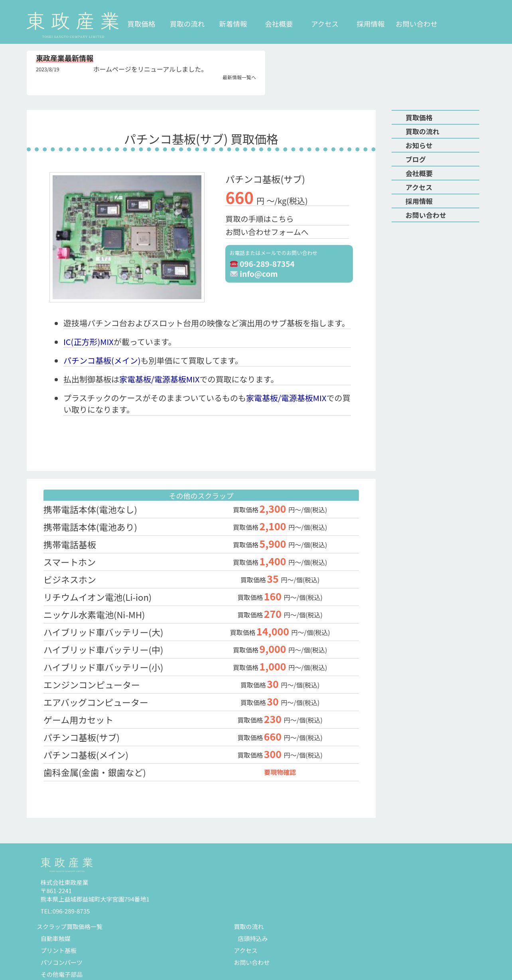
Task: Select sidebar ブログ item
Action: coord(435,160)
